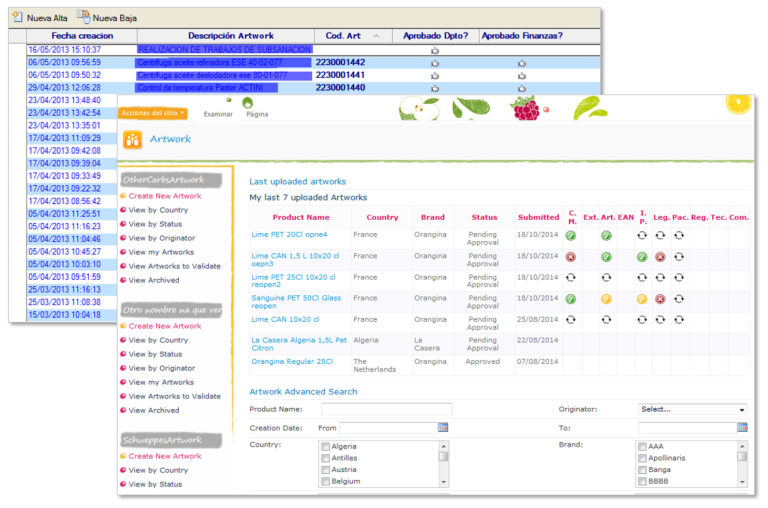Open the Orangina Regular 25Cl product link

pyautogui.click(x=292, y=361)
